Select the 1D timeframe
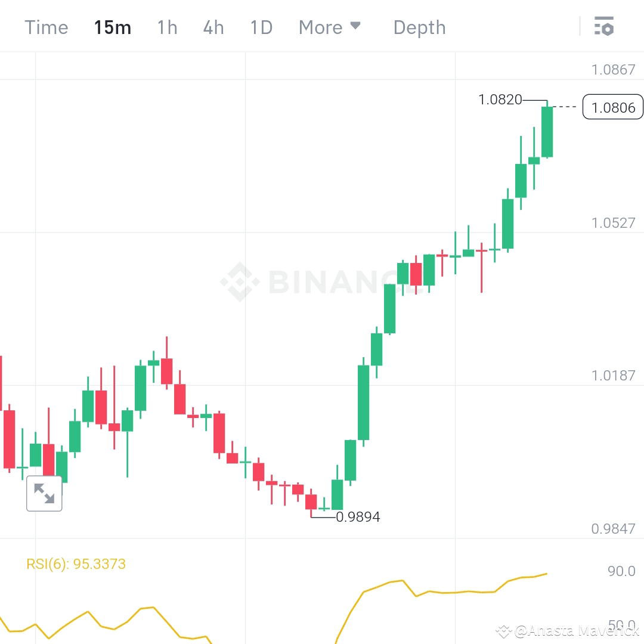Viewport: 644px width, 644px height. point(261,27)
